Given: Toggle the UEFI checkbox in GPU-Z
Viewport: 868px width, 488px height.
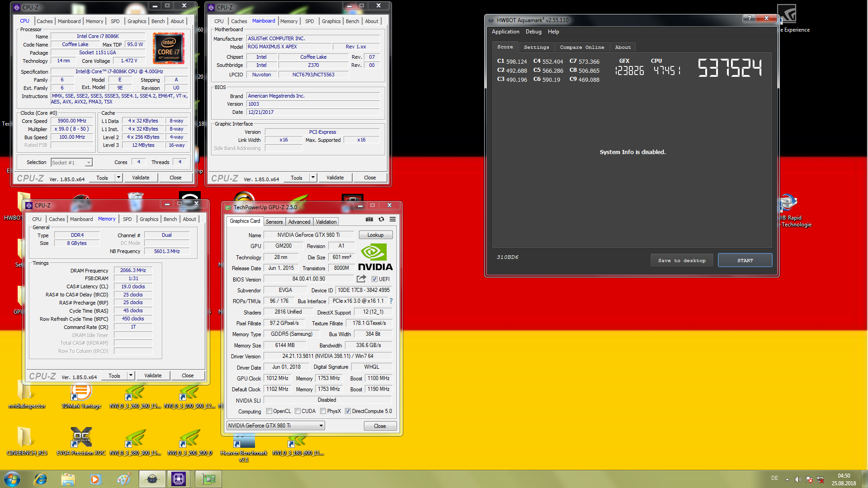Looking at the screenshot, I should point(374,279).
